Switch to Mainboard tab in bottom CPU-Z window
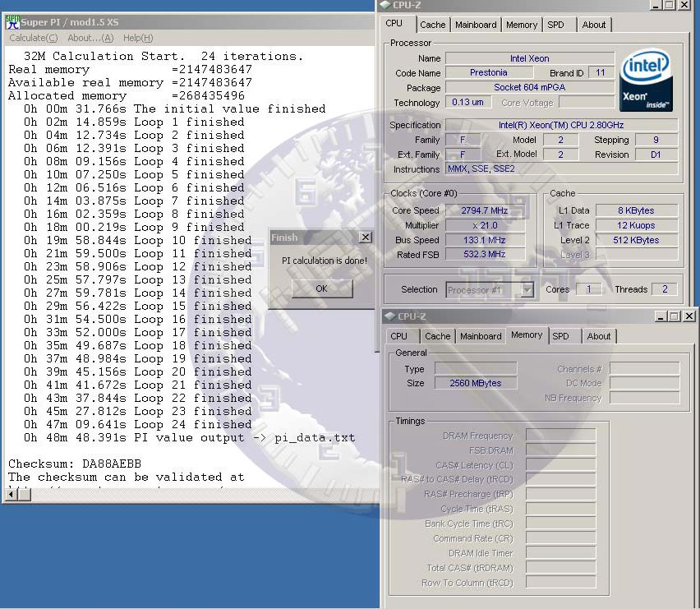 (x=481, y=336)
